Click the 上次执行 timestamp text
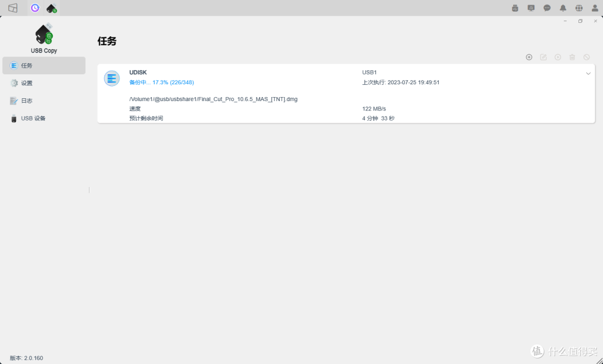Viewport: 603px width, 364px height. pos(401,82)
